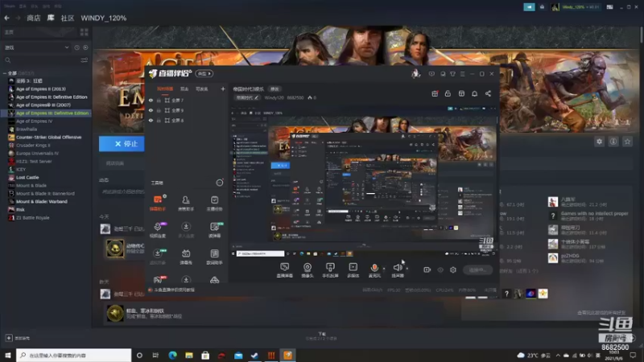Screen dimensions: 644x362
Task: Click the Steam library search field
Action: coord(41,60)
